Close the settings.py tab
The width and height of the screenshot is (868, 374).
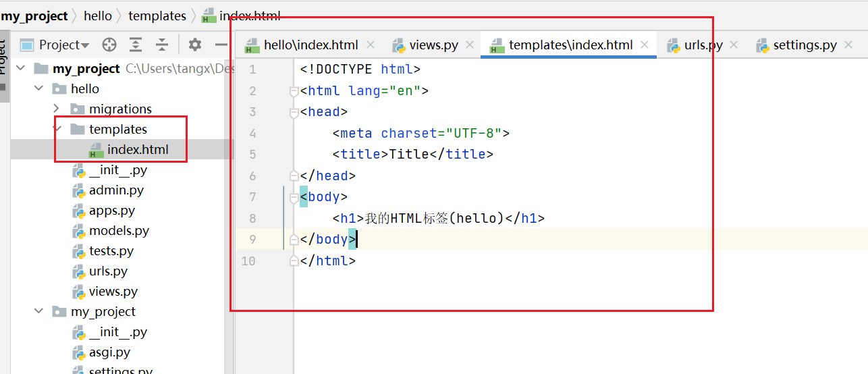point(848,45)
